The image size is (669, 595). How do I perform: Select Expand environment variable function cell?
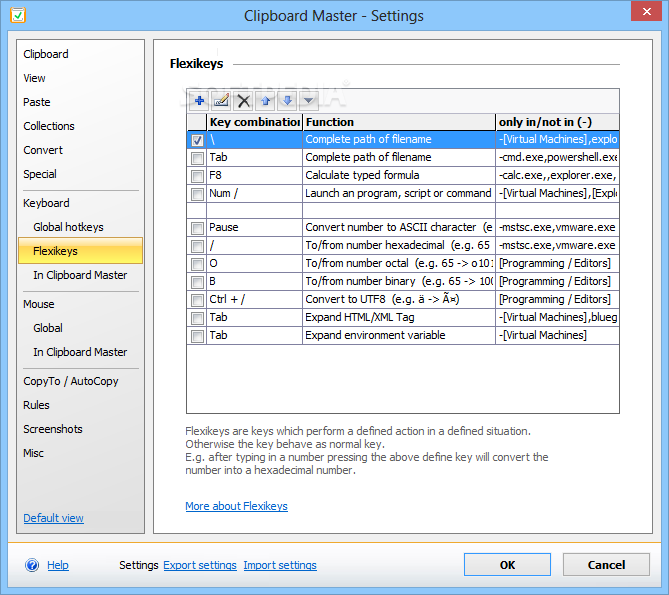399,335
